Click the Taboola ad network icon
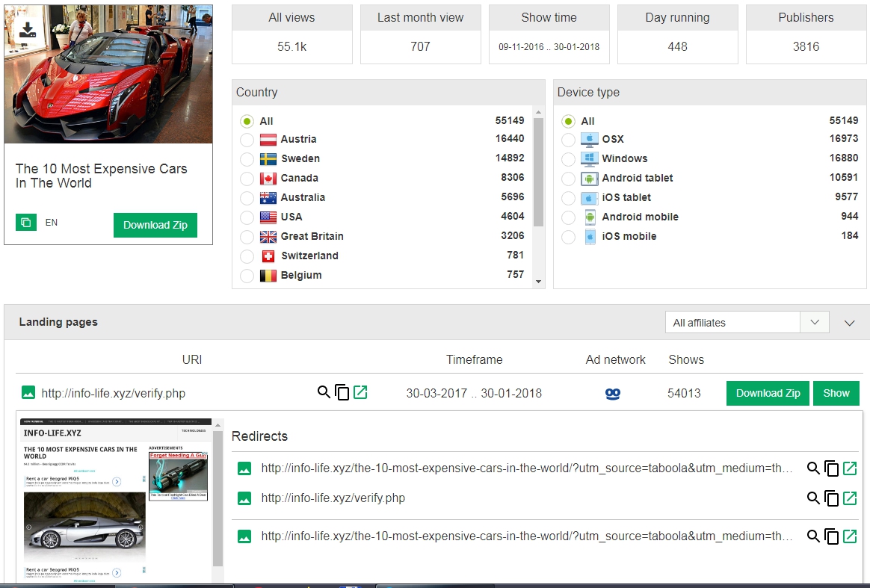 pos(613,394)
